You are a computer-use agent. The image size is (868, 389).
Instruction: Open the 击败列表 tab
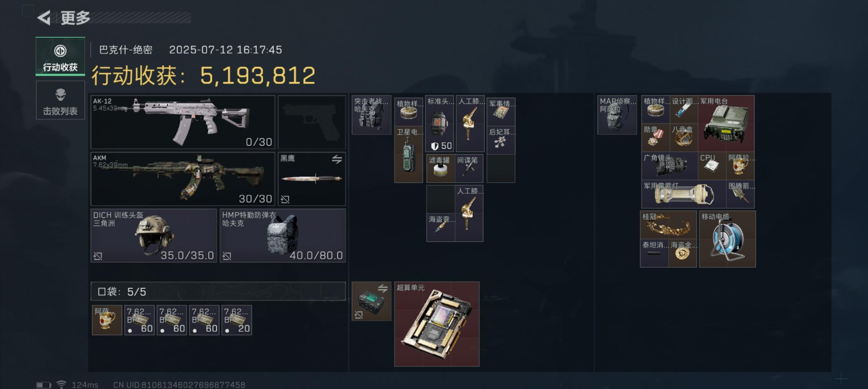pyautogui.click(x=60, y=100)
